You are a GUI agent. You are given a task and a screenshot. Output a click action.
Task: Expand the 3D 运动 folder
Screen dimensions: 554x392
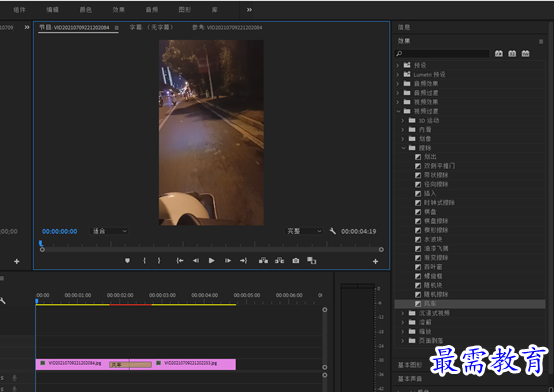402,121
